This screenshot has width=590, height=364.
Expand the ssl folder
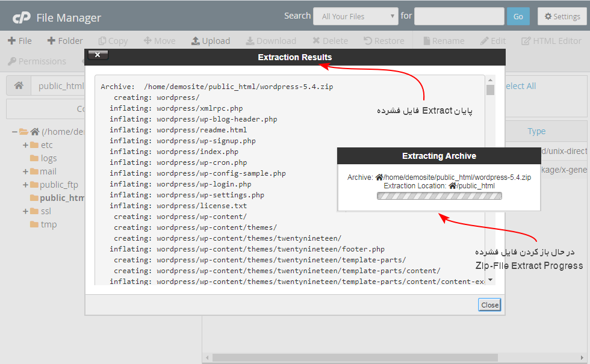point(25,211)
